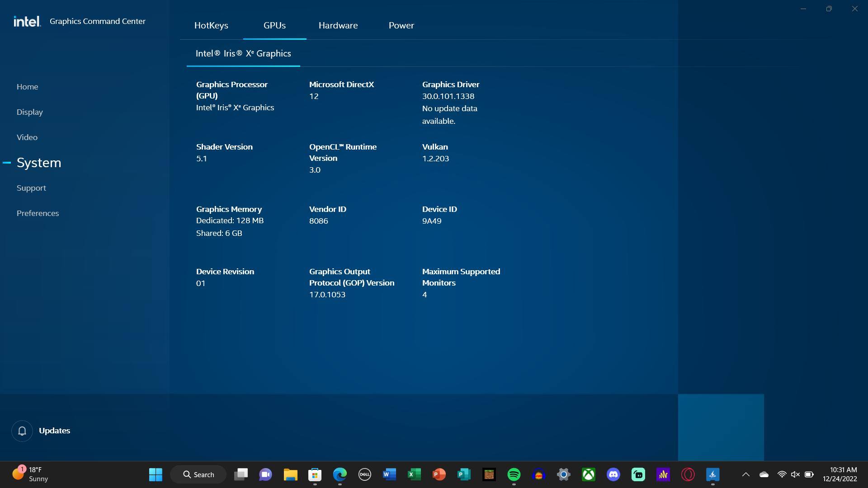
Task: Launch Microsoft Edge from taskbar
Action: pyautogui.click(x=340, y=474)
